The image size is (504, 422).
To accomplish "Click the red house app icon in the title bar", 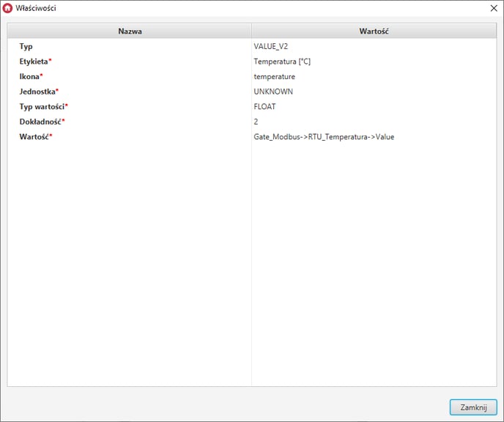I will pyautogui.click(x=7, y=8).
